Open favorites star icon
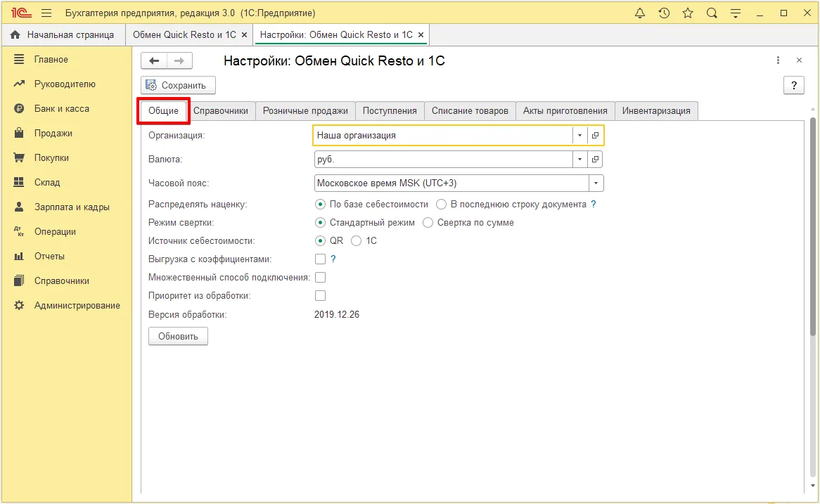 click(688, 13)
